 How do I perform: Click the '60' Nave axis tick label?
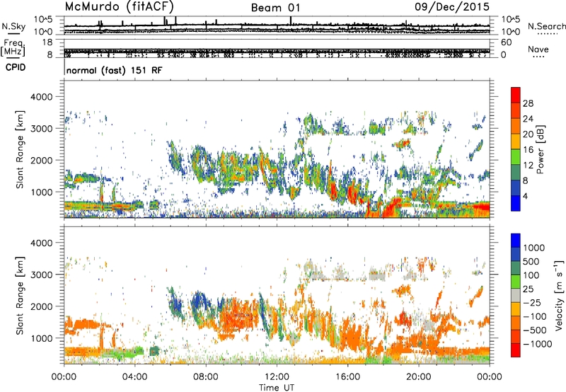506,42
